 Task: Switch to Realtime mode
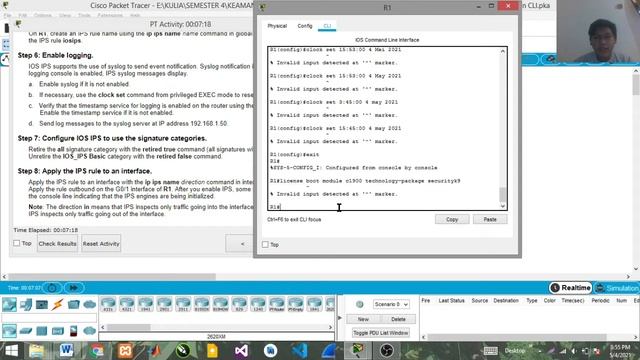(x=570, y=288)
